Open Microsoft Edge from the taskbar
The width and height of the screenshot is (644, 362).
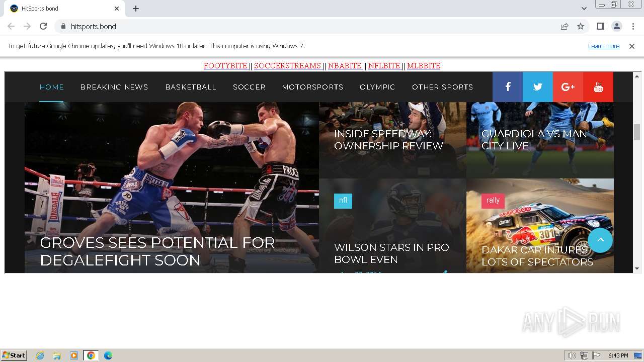[x=108, y=355]
